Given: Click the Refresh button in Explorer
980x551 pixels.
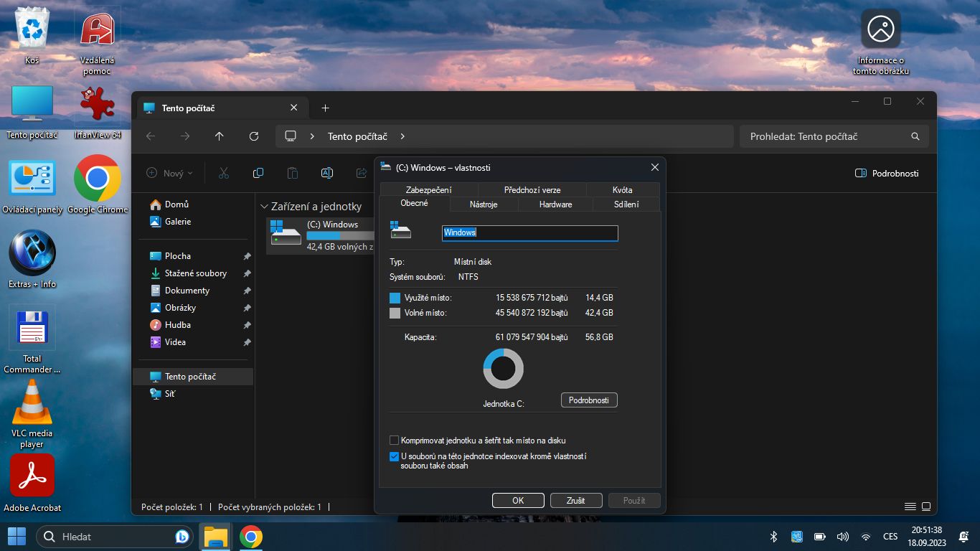Looking at the screenshot, I should (x=253, y=136).
